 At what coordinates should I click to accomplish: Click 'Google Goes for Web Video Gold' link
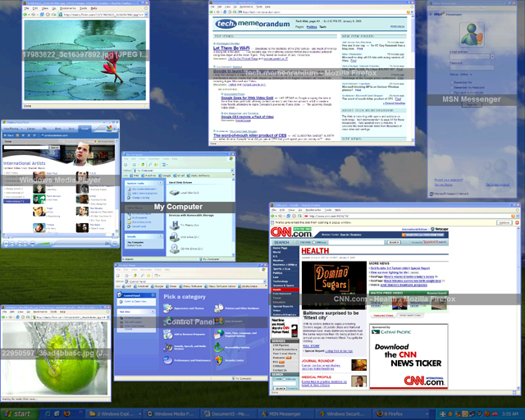point(247,98)
